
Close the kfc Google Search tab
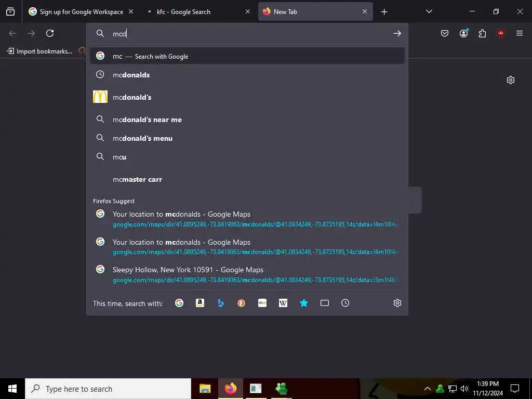(248, 12)
